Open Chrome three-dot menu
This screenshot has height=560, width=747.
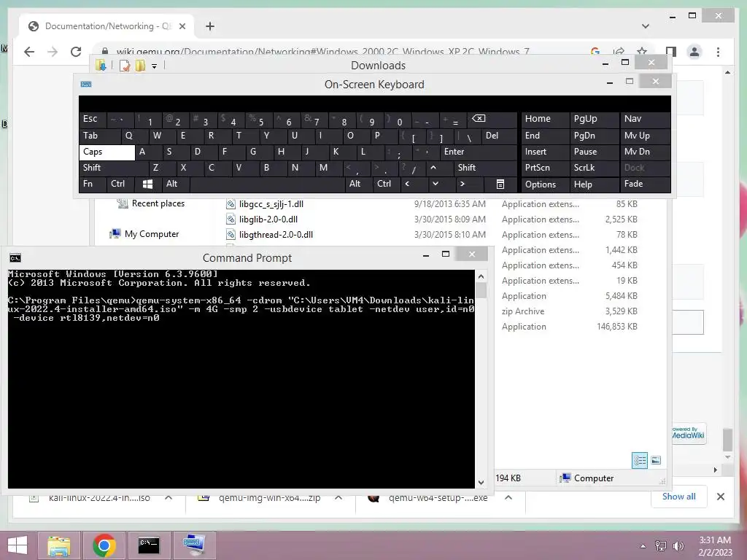(x=718, y=52)
